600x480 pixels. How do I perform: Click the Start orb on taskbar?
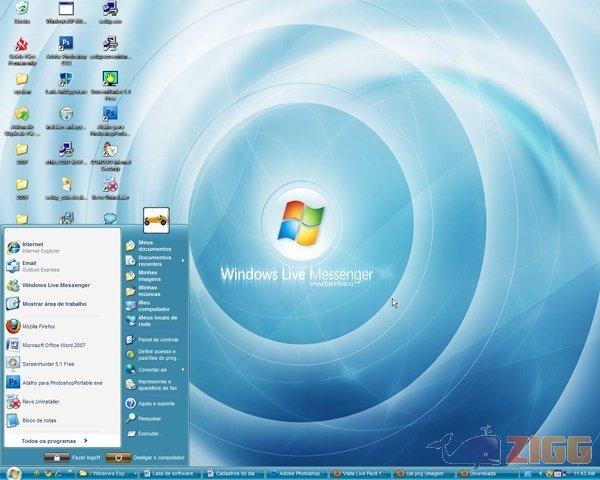13,473
